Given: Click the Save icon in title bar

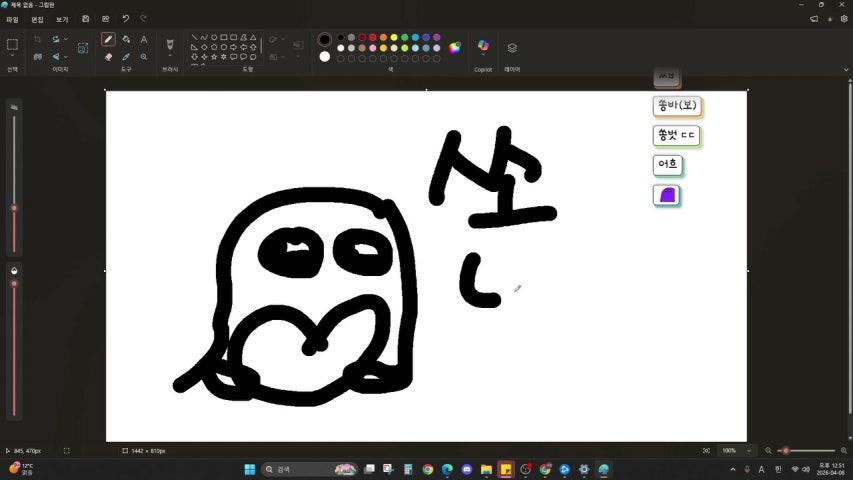Looking at the screenshot, I should 85,19.
